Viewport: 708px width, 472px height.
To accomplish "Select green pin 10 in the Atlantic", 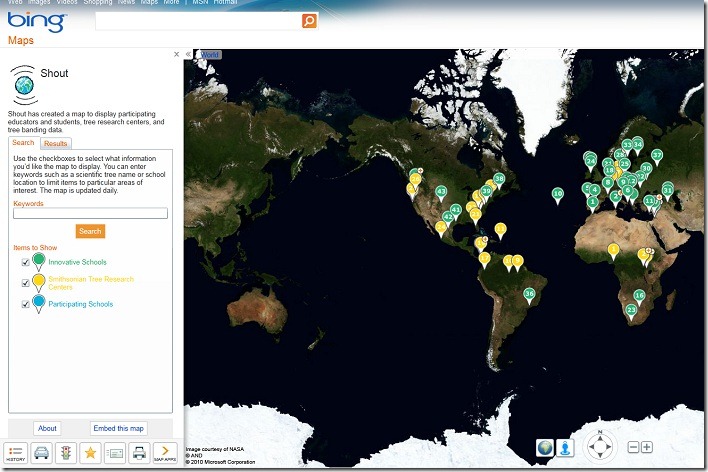I will (558, 196).
